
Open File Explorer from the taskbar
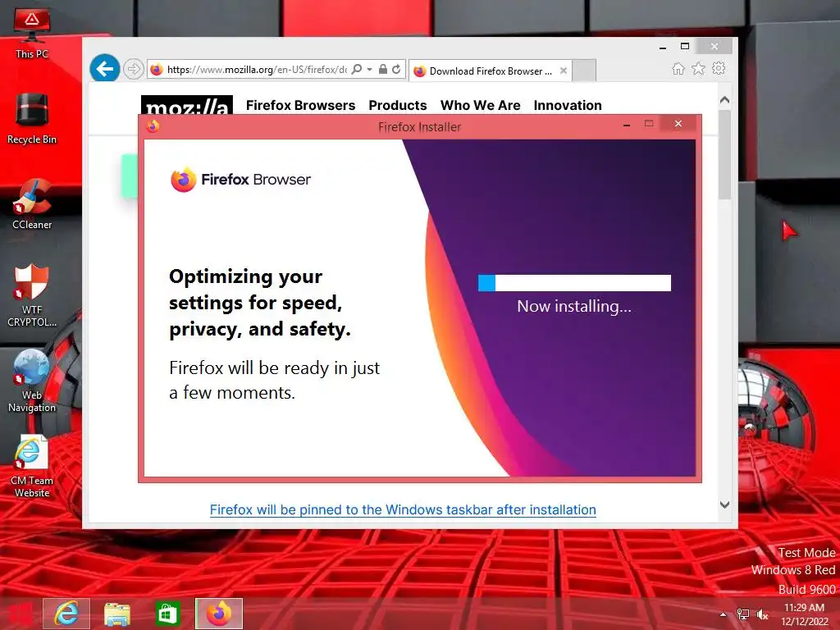[116, 614]
